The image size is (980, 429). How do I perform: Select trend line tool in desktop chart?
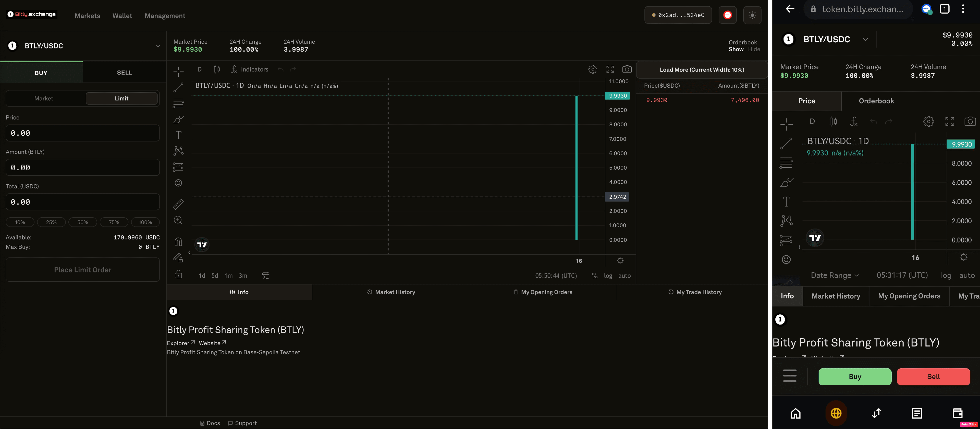coord(178,87)
